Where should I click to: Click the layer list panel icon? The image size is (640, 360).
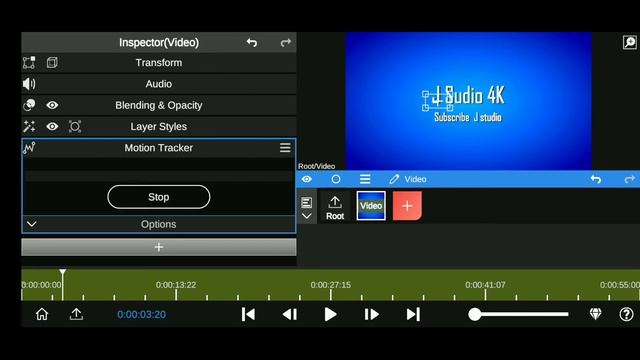[307, 202]
